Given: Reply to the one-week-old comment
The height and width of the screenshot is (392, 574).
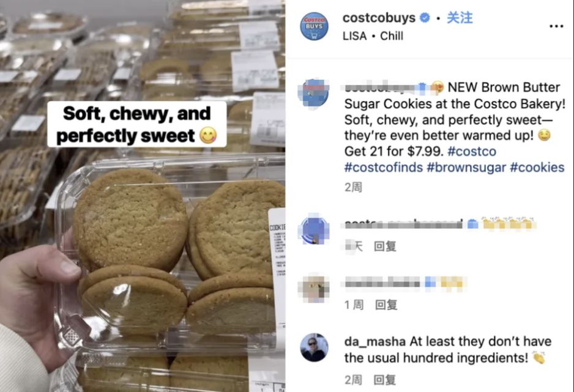Looking at the screenshot, I should coord(386,305).
